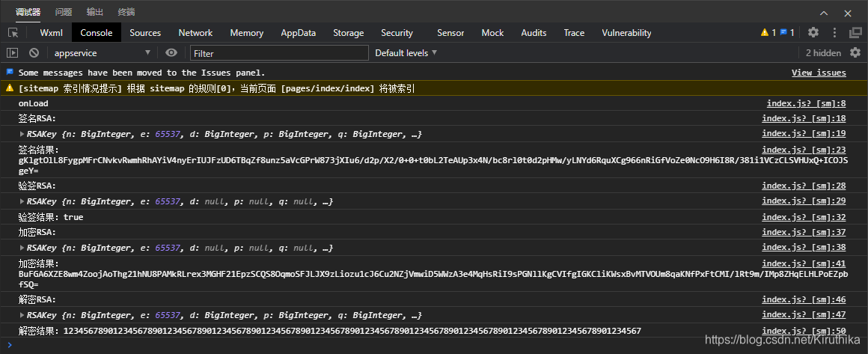Activate the element inspector picker icon
This screenshot has height=354, width=868.
click(13, 33)
